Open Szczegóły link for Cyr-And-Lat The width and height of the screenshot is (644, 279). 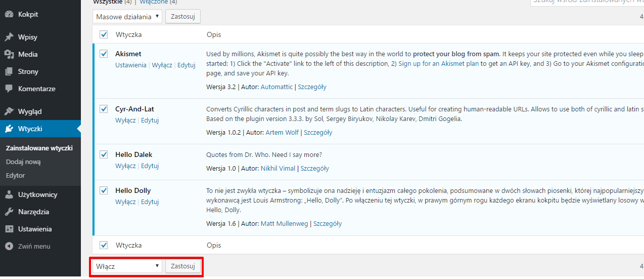[x=318, y=133]
